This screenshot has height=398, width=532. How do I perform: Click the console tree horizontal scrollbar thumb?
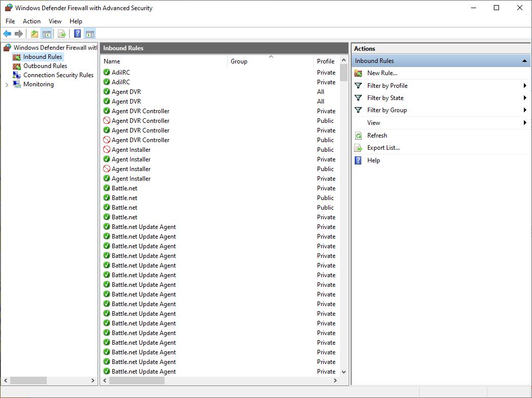pos(28,381)
